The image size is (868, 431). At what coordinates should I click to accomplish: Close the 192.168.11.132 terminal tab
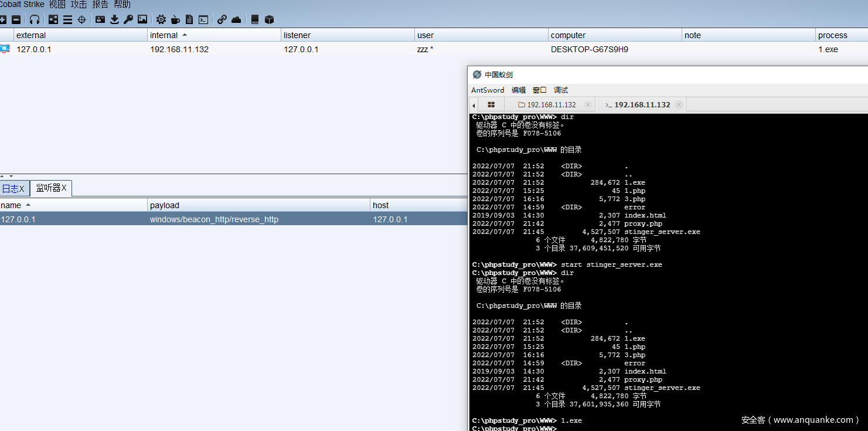[679, 105]
